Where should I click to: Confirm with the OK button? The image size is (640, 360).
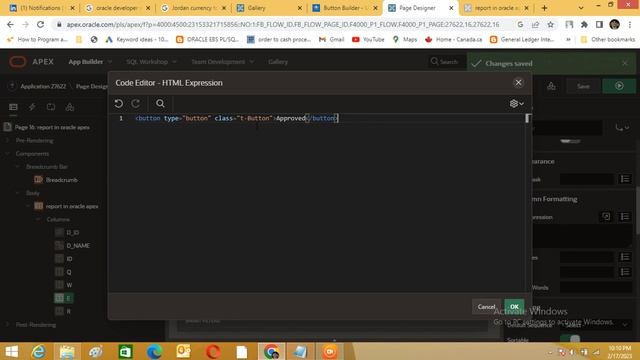[x=514, y=307]
